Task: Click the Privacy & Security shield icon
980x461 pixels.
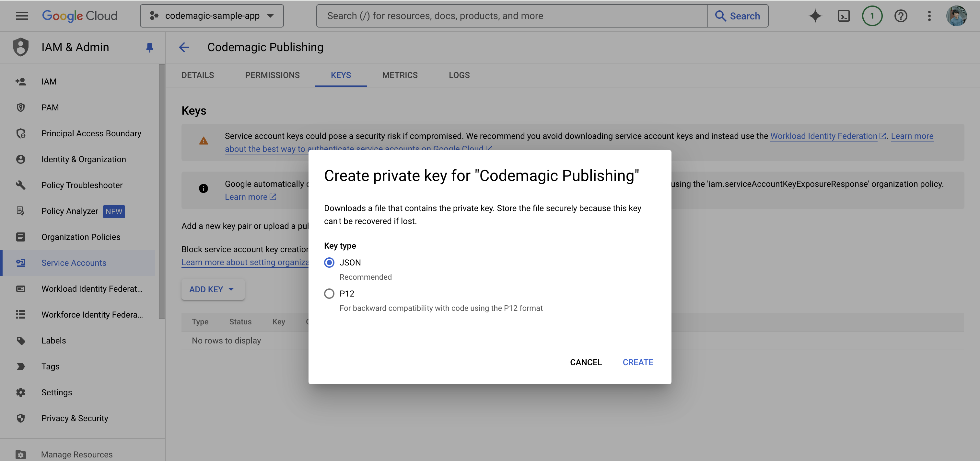Action: 20,418
